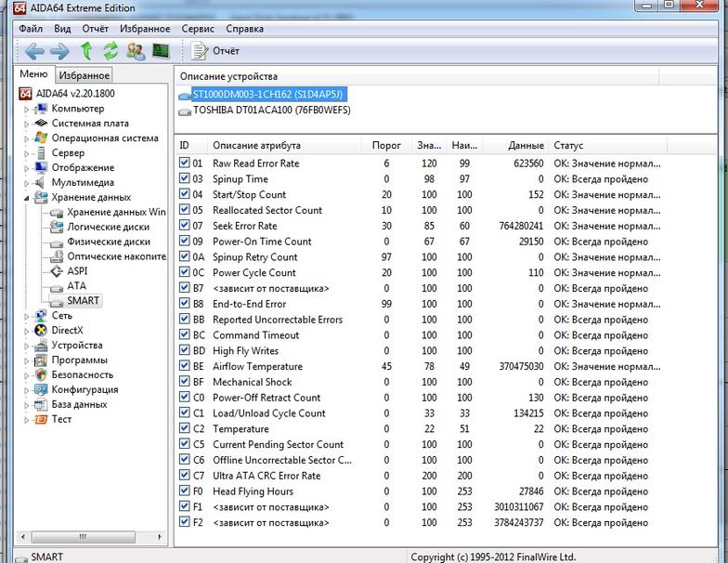Uncheck the Raw Read Error Rate attribute
This screenshot has width=728, height=563.
pyautogui.click(x=184, y=164)
